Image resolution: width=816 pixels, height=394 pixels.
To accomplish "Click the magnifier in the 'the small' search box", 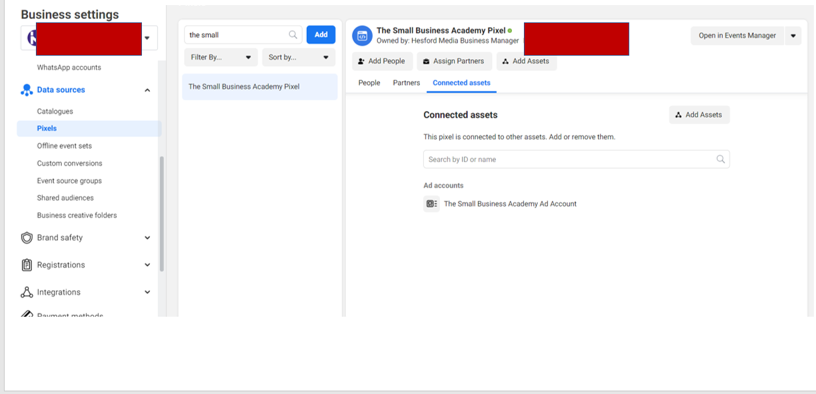I will tap(293, 35).
